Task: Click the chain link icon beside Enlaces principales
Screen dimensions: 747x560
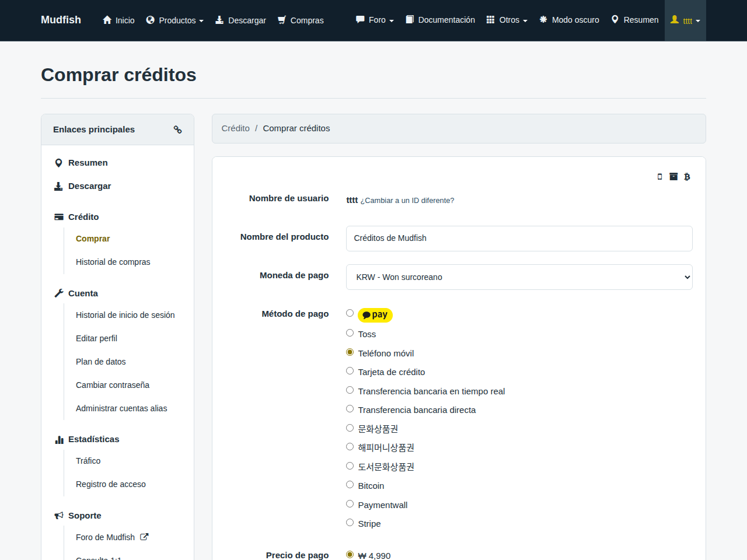Action: click(177, 129)
